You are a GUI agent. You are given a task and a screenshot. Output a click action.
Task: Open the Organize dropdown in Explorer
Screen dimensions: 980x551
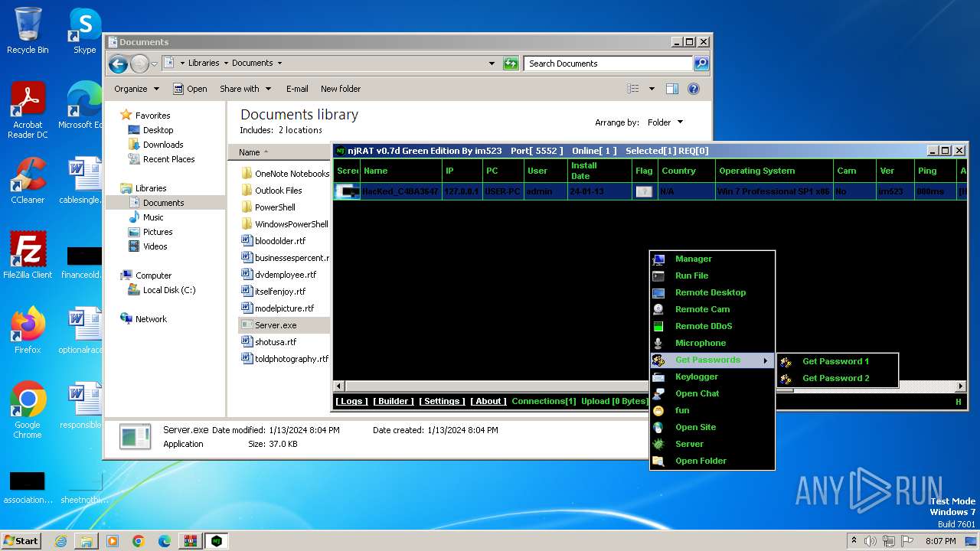click(136, 89)
